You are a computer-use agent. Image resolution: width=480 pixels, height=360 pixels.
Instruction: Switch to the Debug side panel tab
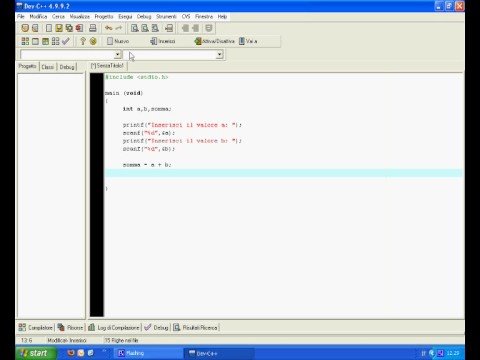pos(67,67)
